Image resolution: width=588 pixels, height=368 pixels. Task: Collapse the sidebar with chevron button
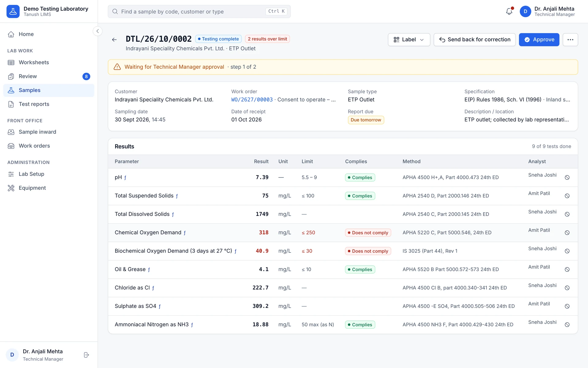pyautogui.click(x=97, y=31)
